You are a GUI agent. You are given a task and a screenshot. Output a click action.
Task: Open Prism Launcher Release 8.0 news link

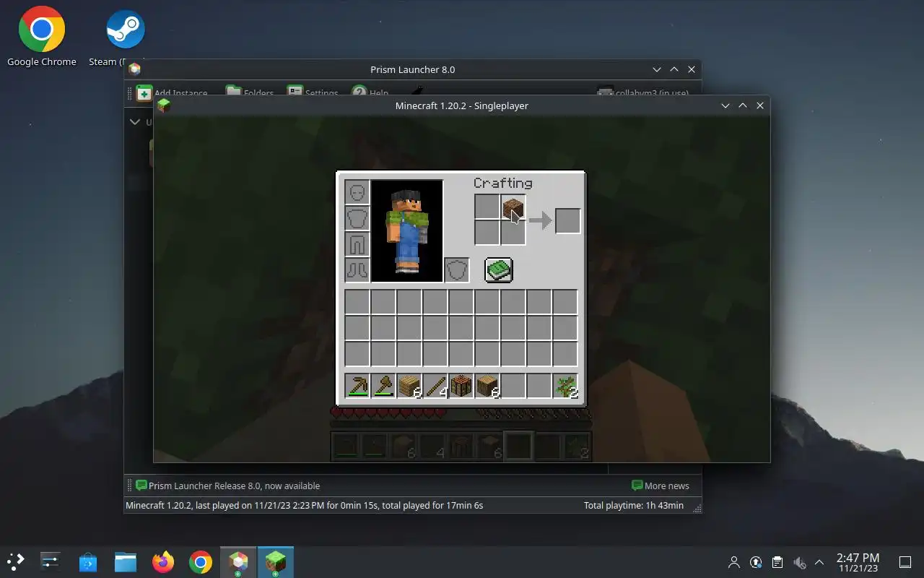[227, 486]
